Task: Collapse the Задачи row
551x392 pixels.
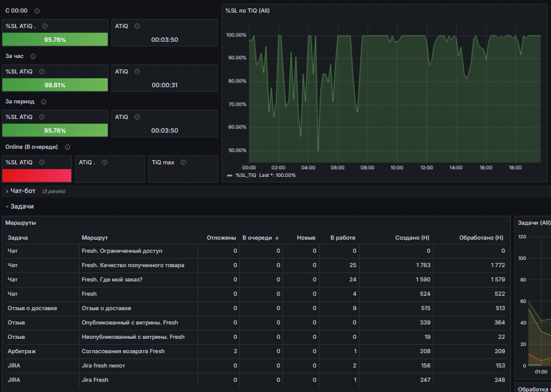Action: coord(20,206)
